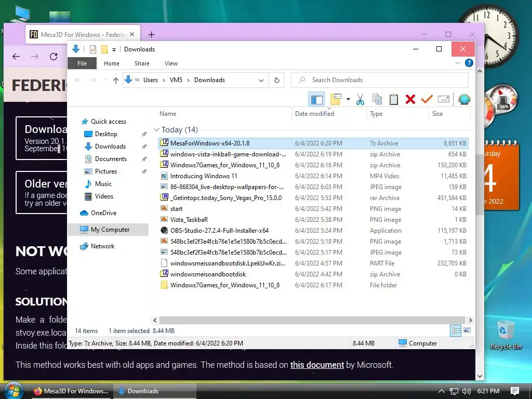The width and height of the screenshot is (532, 399).
Task: Go up one folder level
Action: tap(116, 80)
